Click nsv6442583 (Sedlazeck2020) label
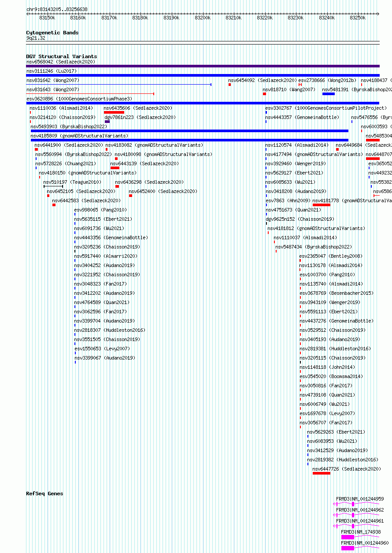 click(86, 200)
